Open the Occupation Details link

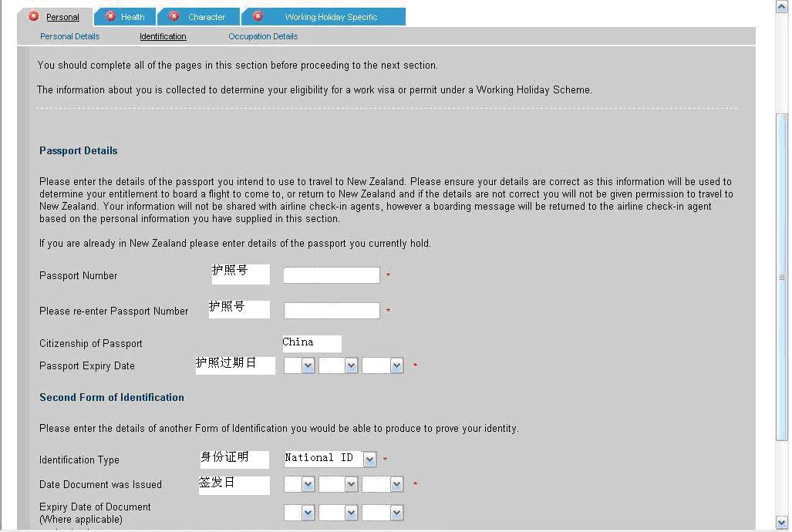tap(263, 36)
